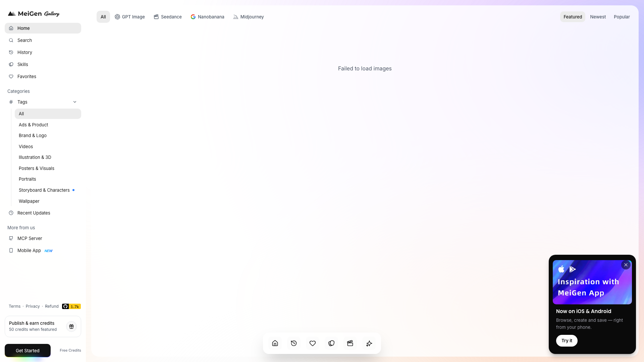Viewport: 644px width, 362px height.
Task: Click Publish & earn credits card
Action: 43,326
